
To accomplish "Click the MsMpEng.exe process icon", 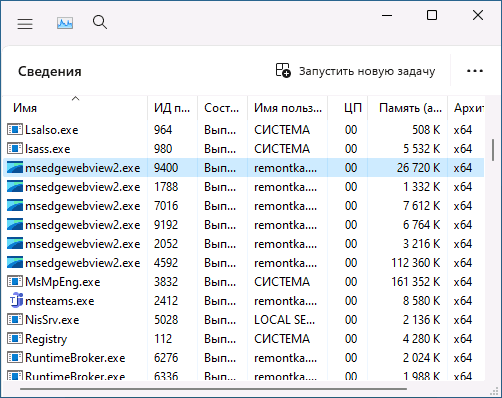I will pyautogui.click(x=15, y=282).
